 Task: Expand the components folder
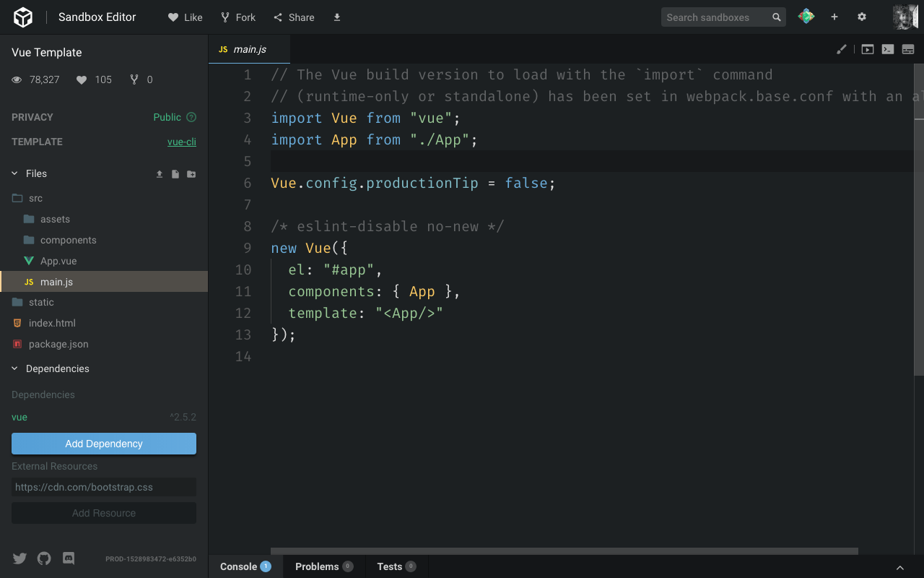click(x=69, y=239)
